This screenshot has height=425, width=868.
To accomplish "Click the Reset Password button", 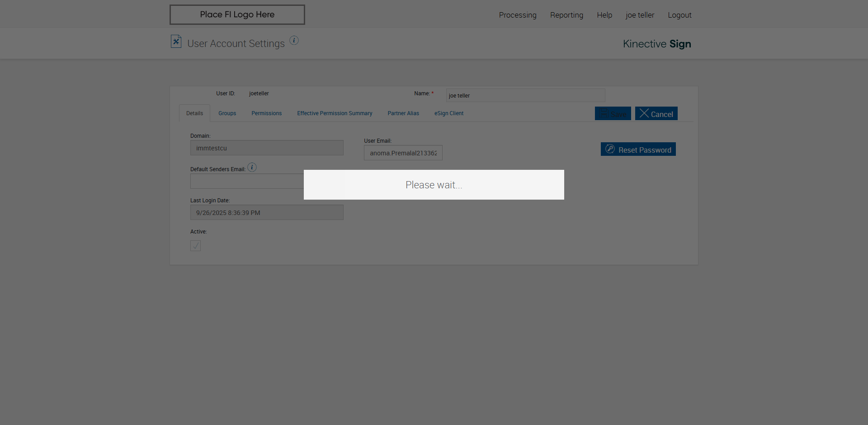I will point(638,149).
